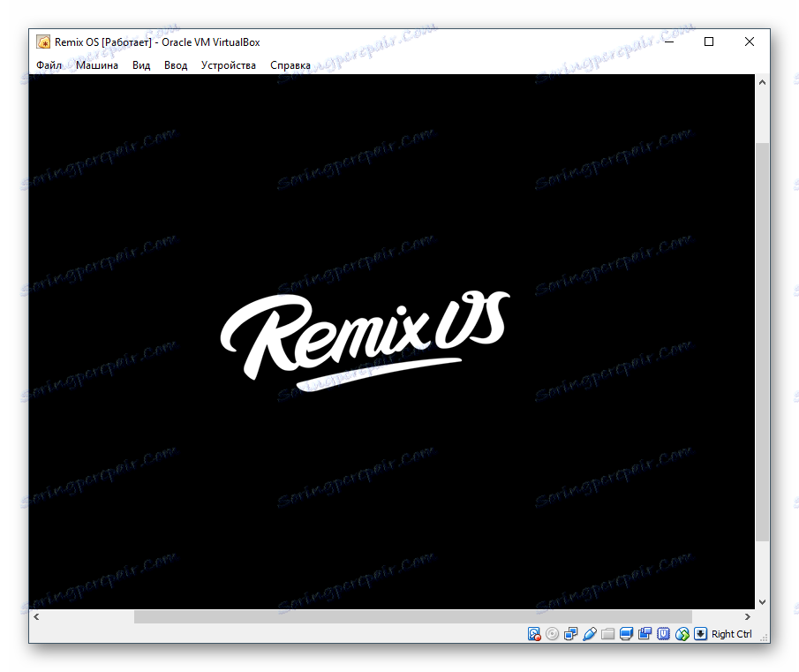Click the horizontal scrollbar thumb
Screen dimensions: 799x672
(413, 616)
